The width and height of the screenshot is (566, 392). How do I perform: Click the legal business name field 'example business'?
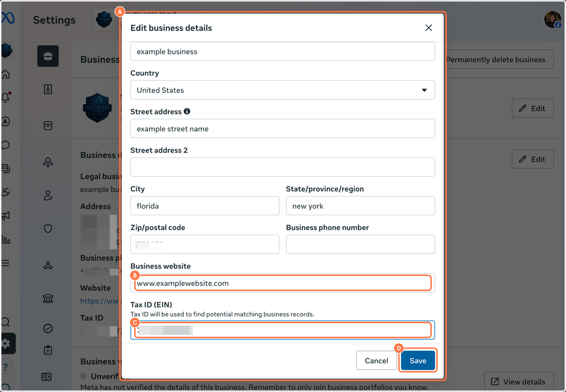point(283,51)
